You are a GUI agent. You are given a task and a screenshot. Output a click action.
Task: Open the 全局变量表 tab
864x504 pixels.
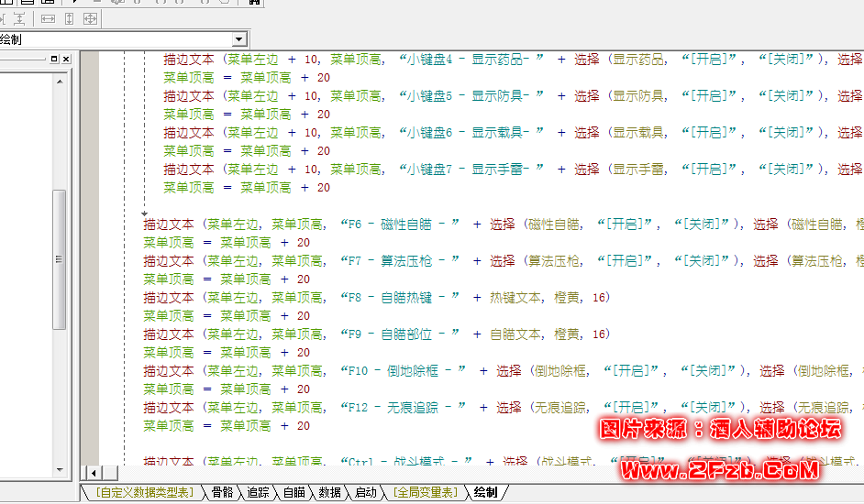tap(424, 493)
